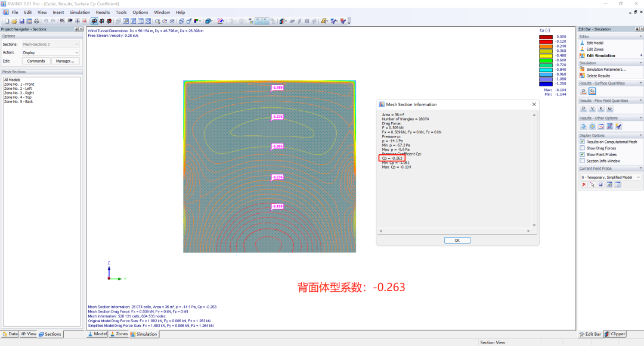Show flow field turbulence k results
Image resolution: width=644 pixels, height=346 pixels.
point(601,108)
